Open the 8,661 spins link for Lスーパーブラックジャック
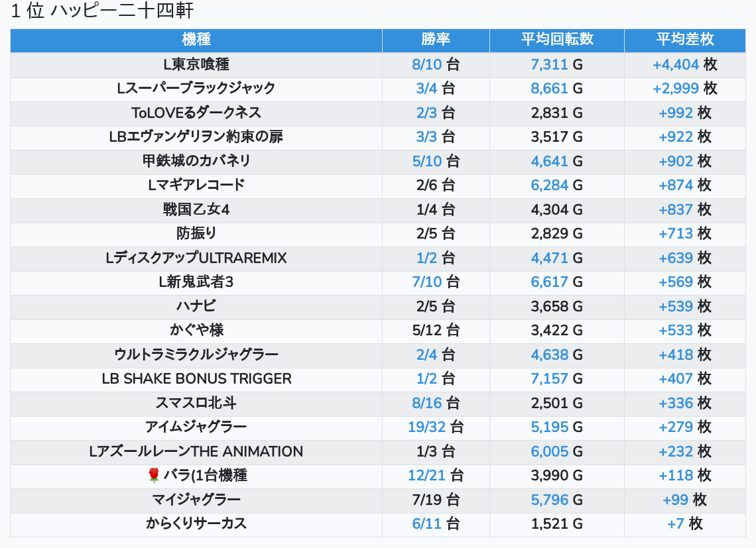This screenshot has width=756, height=548. 549,89
